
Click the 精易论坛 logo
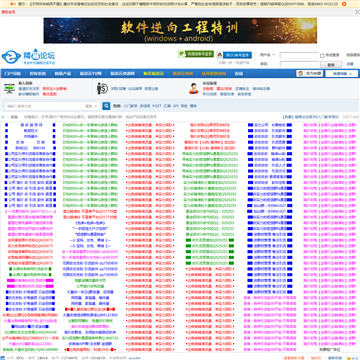tap(29, 57)
